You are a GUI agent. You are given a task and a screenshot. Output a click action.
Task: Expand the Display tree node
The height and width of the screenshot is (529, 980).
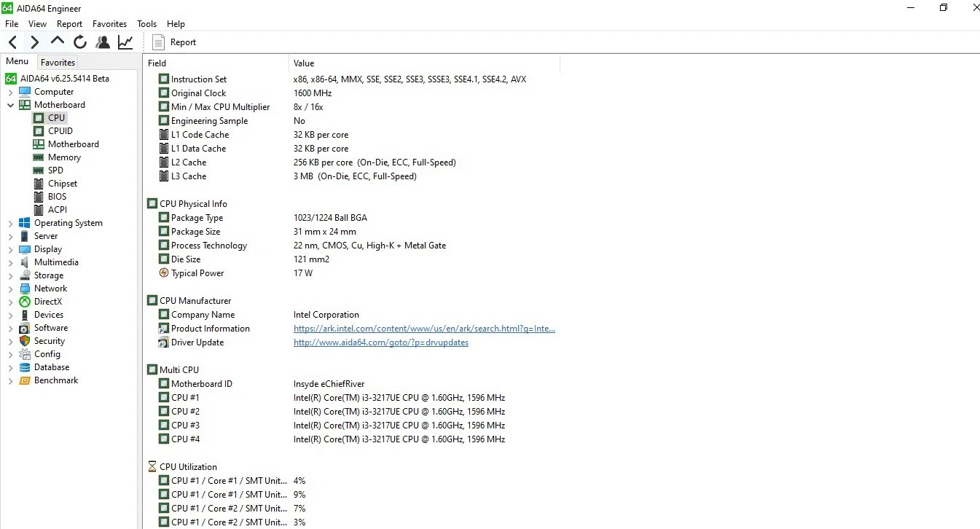point(10,249)
